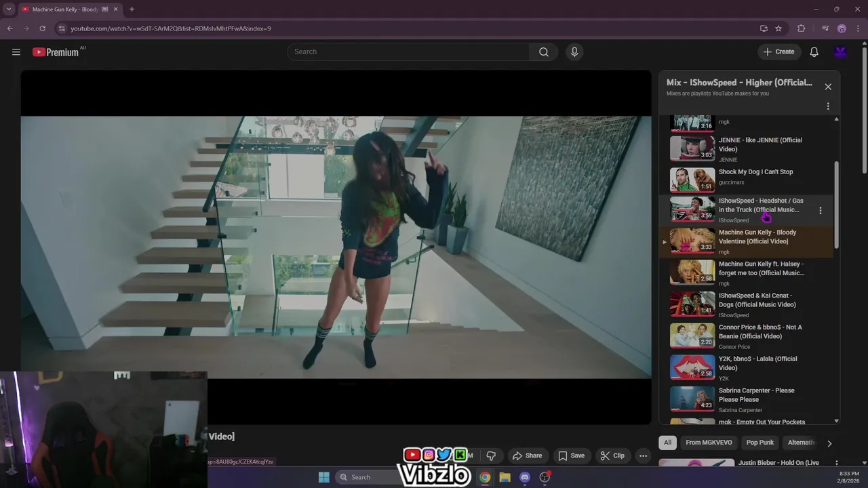
Task: Open the YouTube notifications bell
Action: pos(814,52)
